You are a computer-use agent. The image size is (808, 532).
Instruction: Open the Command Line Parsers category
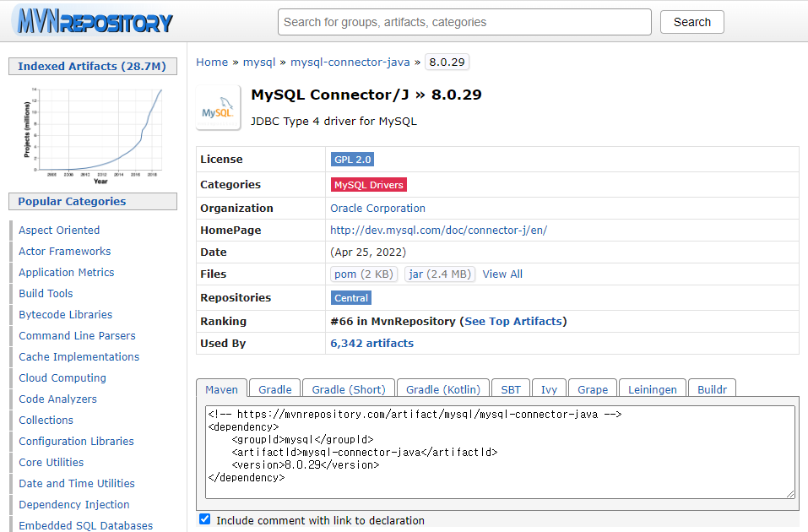78,336
